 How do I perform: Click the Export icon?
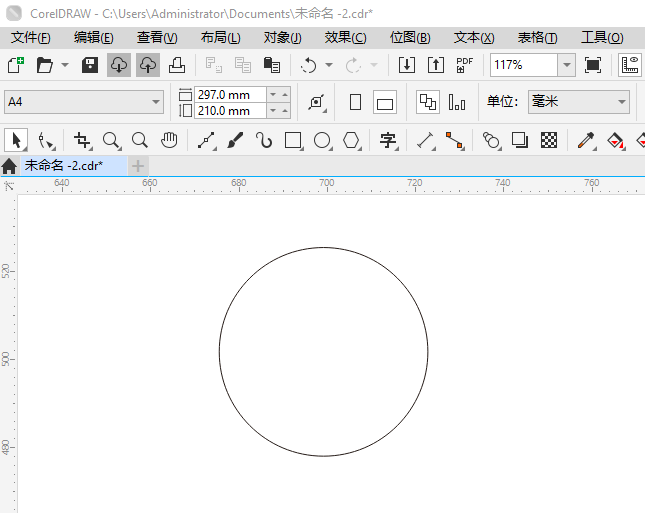(436, 65)
